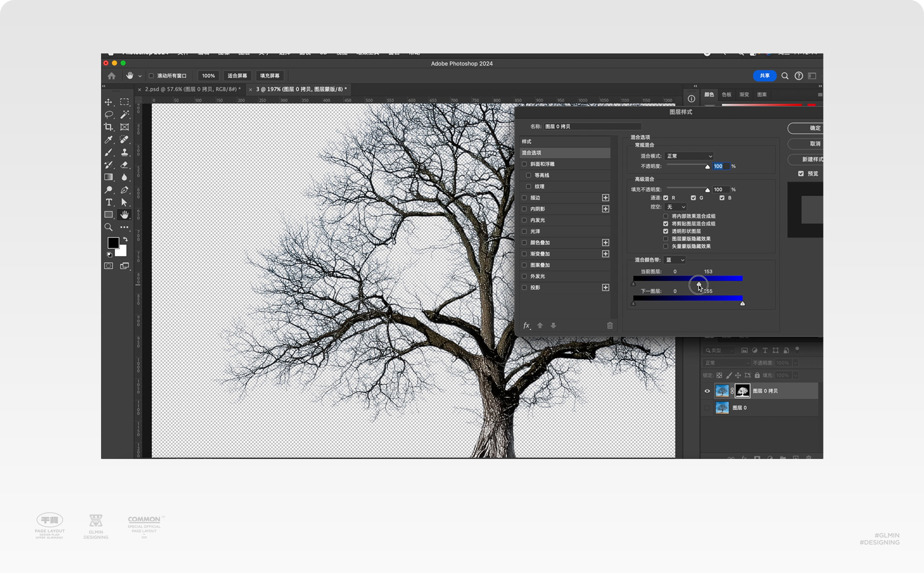Switch to the 2.psd document tab
Screen dimensions: 924x573
192,89
